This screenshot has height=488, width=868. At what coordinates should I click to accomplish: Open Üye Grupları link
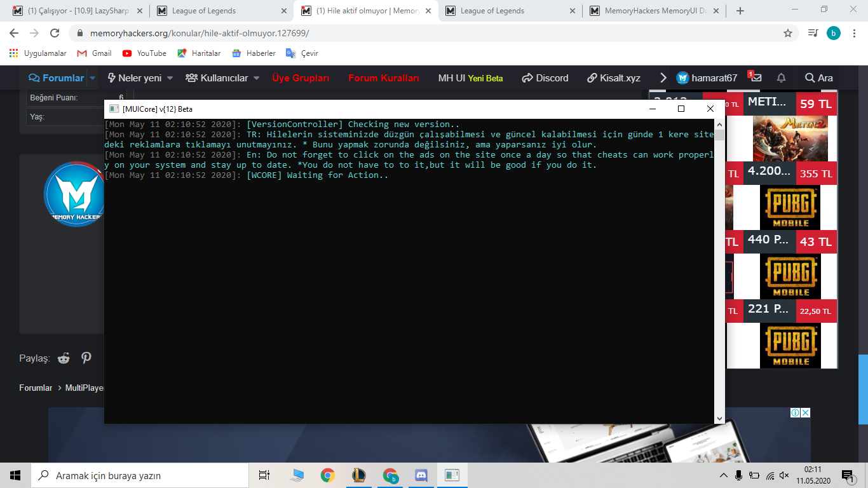pos(301,78)
